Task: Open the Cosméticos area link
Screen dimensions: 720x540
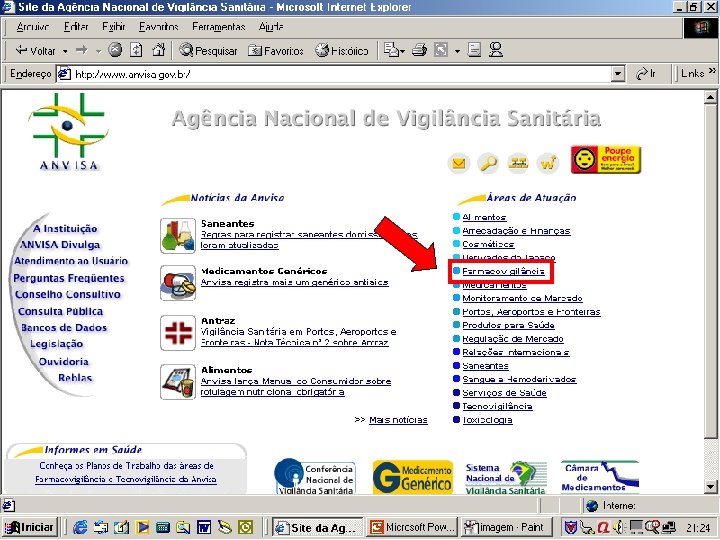Action: [488, 244]
